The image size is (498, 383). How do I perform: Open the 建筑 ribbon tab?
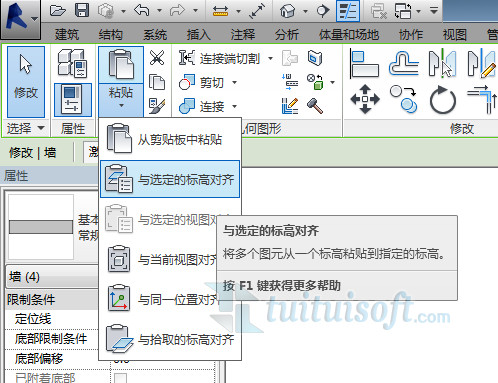point(67,34)
